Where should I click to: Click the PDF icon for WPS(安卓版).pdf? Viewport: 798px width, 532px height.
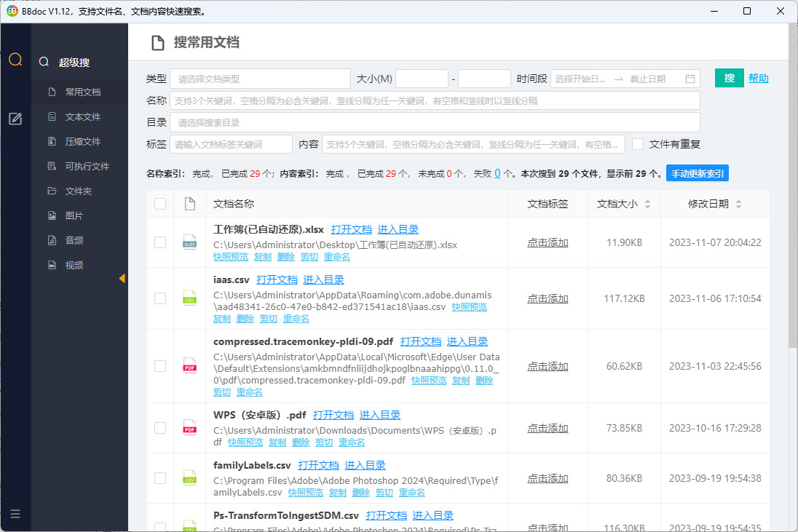[x=190, y=428]
